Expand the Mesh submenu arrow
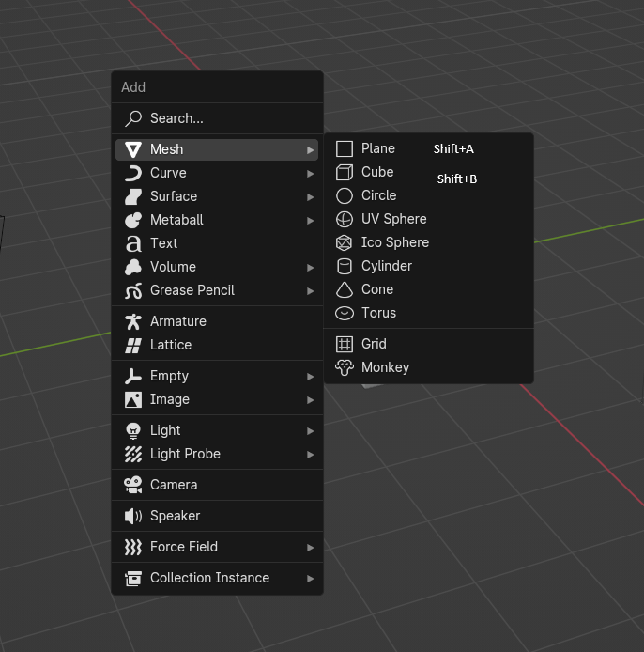Image resolution: width=644 pixels, height=652 pixels. 310,150
